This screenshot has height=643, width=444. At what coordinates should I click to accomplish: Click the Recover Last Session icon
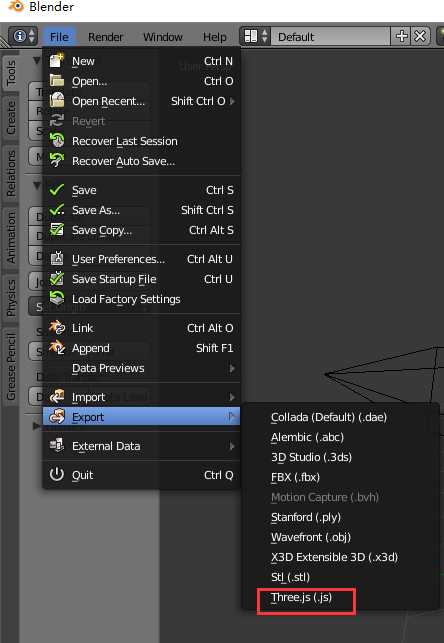[57, 140]
